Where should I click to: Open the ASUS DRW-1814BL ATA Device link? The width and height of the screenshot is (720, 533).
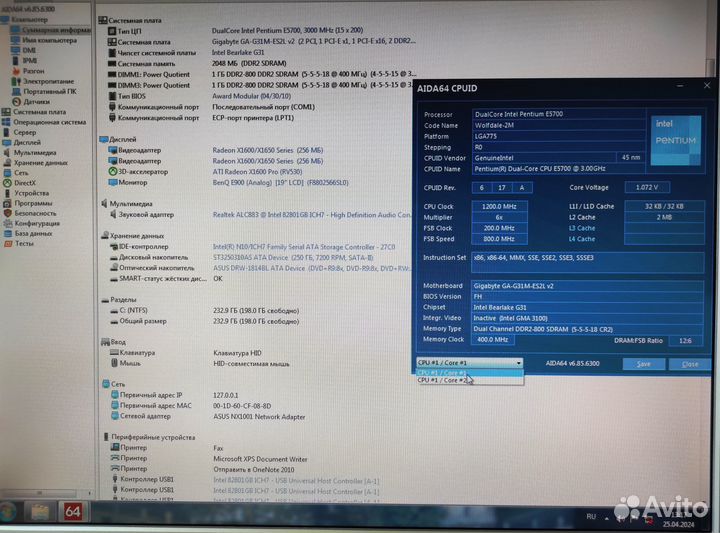click(x=311, y=268)
